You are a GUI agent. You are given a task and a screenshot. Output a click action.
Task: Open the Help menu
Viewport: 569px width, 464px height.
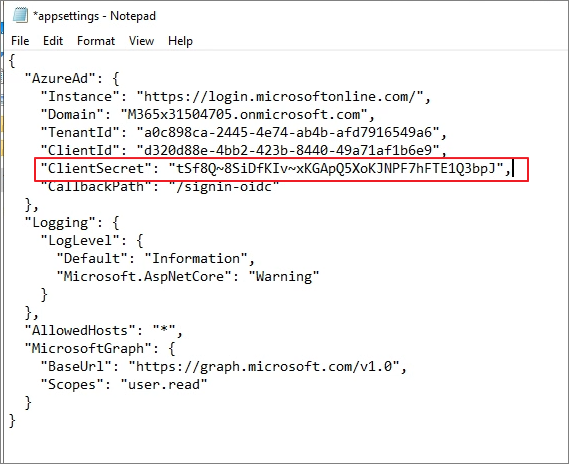[x=180, y=41]
